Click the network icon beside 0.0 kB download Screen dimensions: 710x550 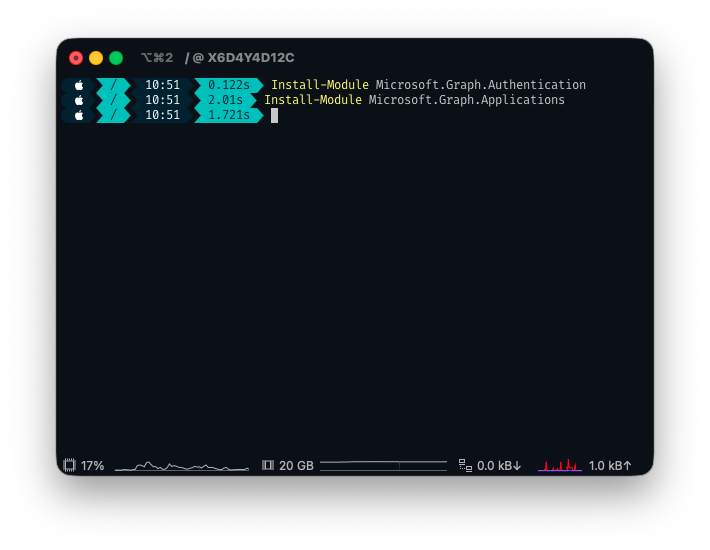[465, 465]
